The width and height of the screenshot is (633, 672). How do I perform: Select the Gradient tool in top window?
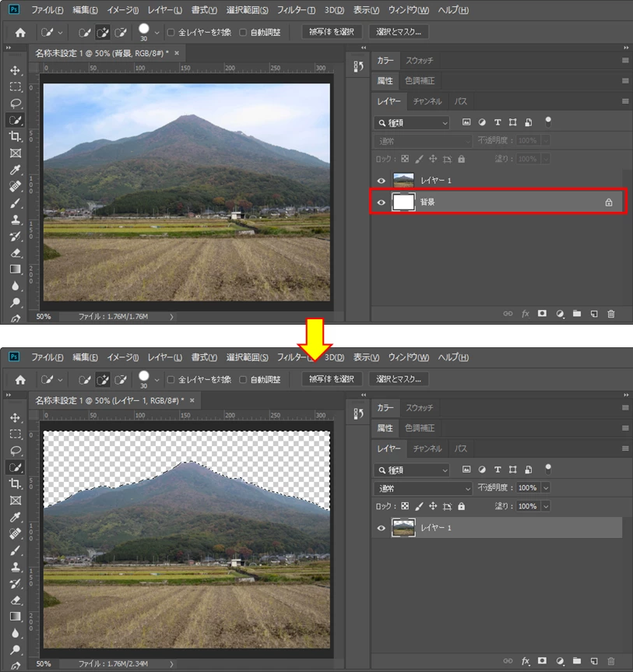coord(16,269)
